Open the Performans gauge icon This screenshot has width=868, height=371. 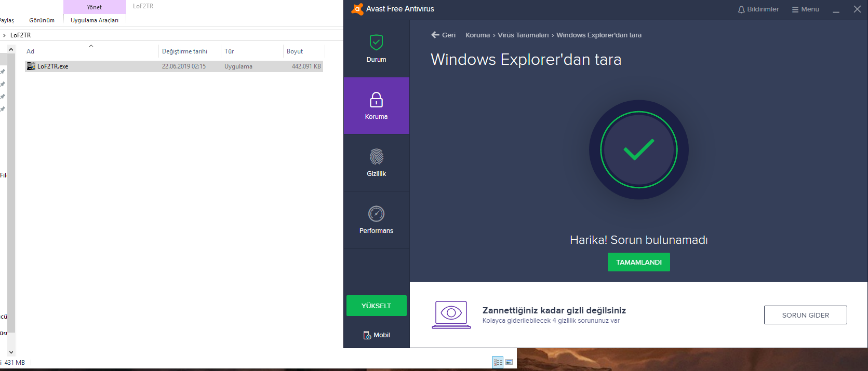click(x=376, y=214)
